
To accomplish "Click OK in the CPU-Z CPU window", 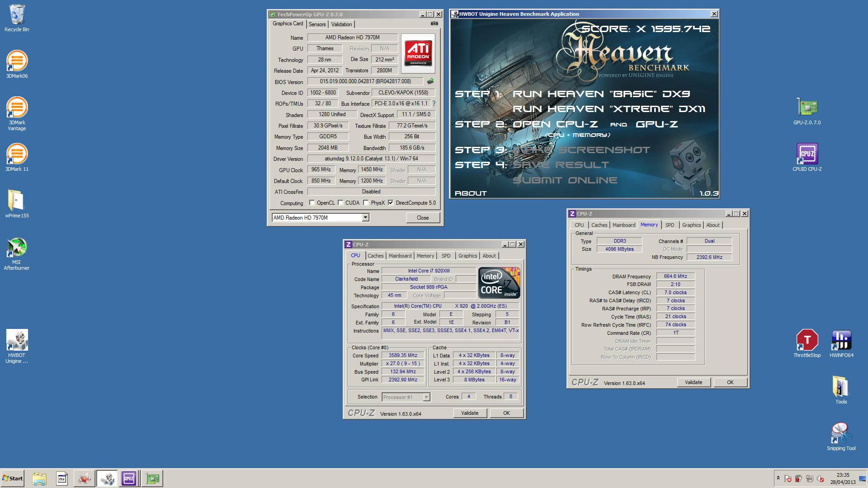I will coord(506,413).
